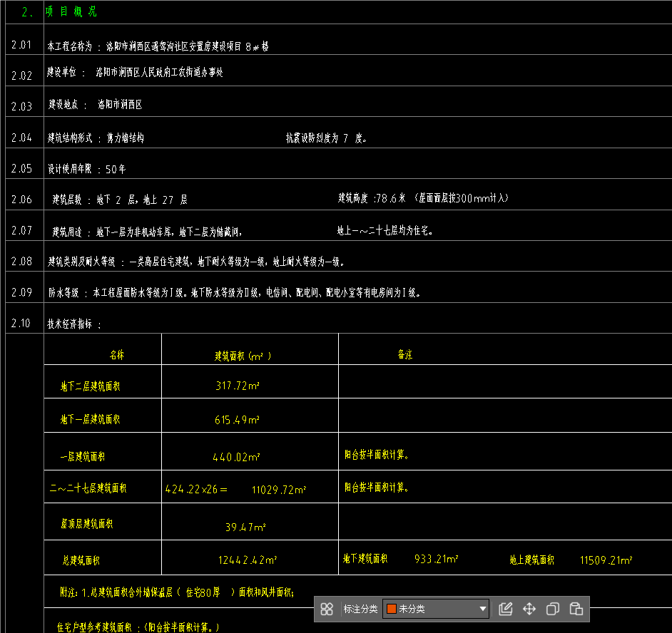This screenshot has height=633, width=672.
Task: Select the section number 2.01
Action: tap(21, 45)
